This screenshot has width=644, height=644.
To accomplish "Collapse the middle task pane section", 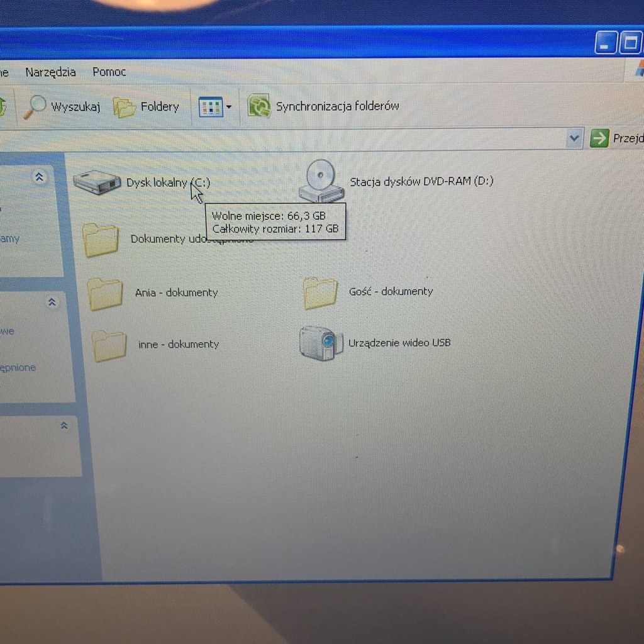I will click(x=52, y=303).
